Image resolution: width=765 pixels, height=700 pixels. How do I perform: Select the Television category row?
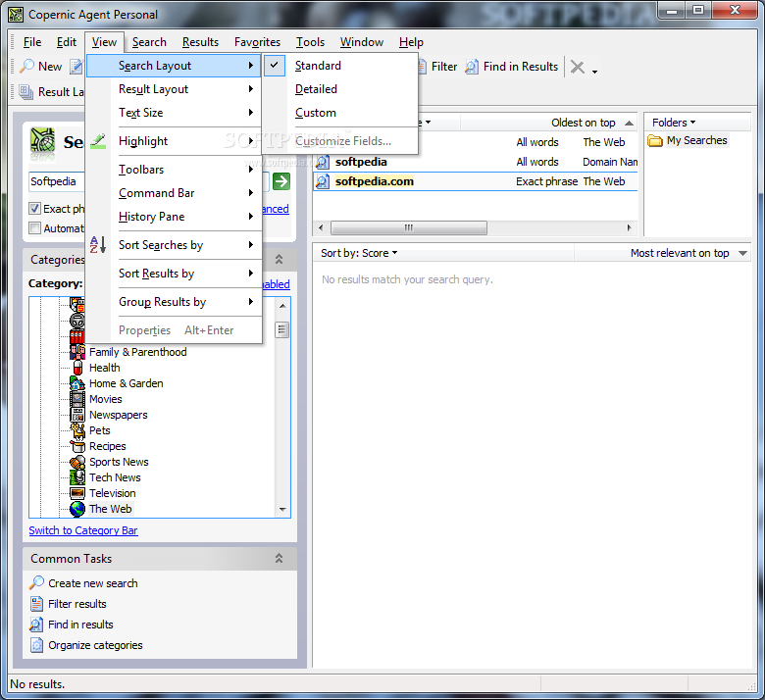pyautogui.click(x=112, y=493)
